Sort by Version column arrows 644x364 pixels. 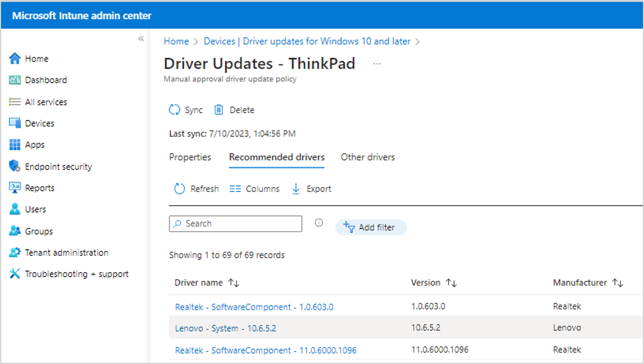click(451, 283)
